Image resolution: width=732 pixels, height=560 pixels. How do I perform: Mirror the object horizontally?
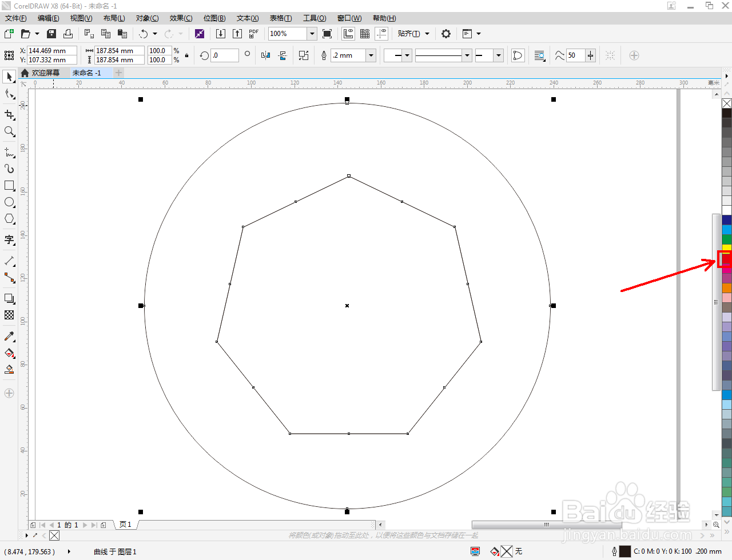click(x=265, y=55)
